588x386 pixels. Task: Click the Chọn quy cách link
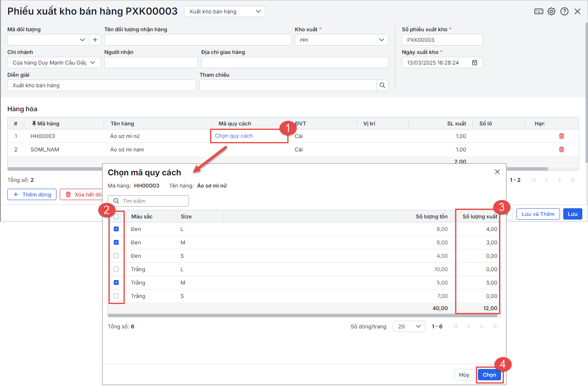(234, 136)
